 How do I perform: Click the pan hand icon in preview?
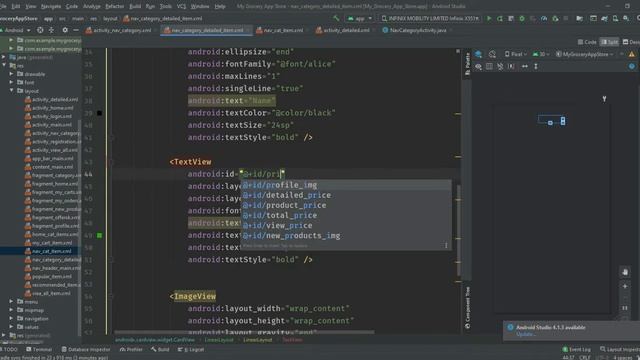(625, 272)
